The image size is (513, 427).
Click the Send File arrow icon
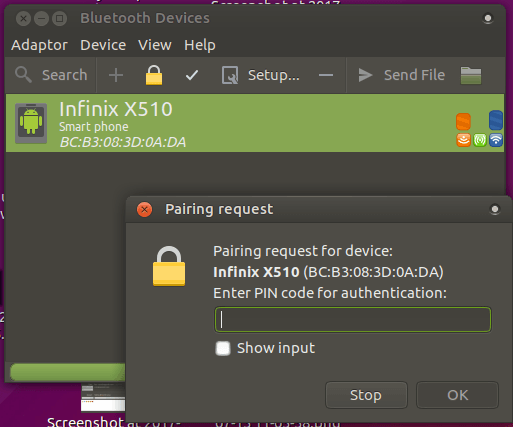point(365,75)
